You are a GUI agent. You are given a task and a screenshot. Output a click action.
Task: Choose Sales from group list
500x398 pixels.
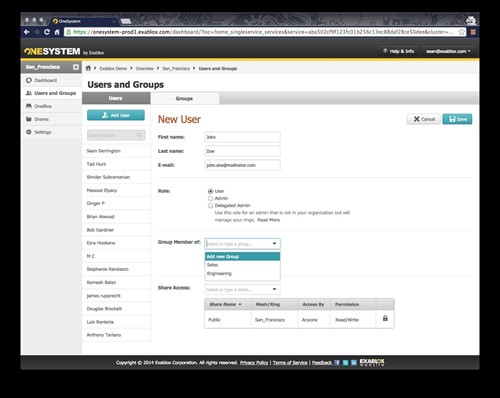coord(242,265)
